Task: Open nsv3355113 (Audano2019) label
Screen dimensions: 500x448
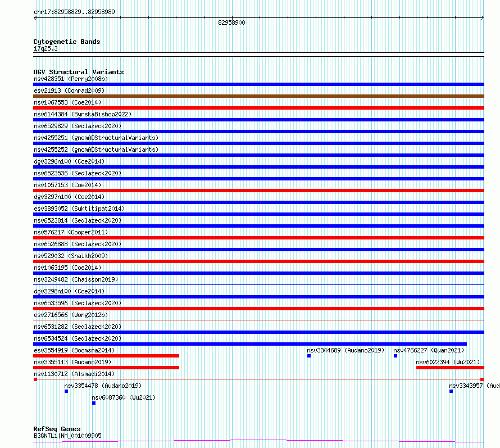Action: (x=72, y=362)
